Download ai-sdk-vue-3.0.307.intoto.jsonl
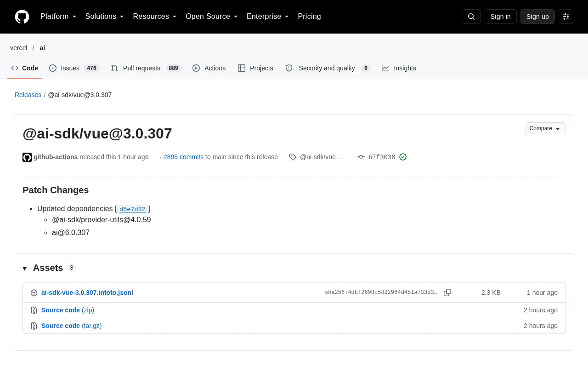 (x=87, y=293)
